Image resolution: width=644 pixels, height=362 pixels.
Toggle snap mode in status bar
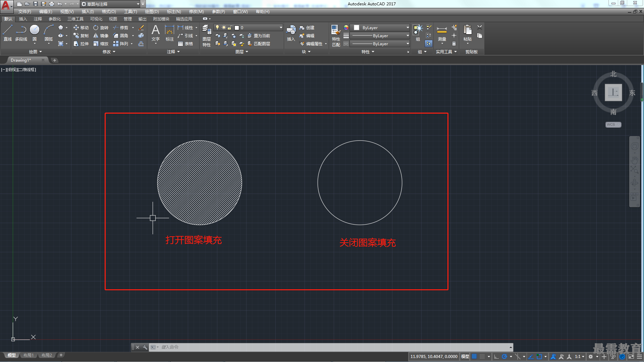(482, 357)
